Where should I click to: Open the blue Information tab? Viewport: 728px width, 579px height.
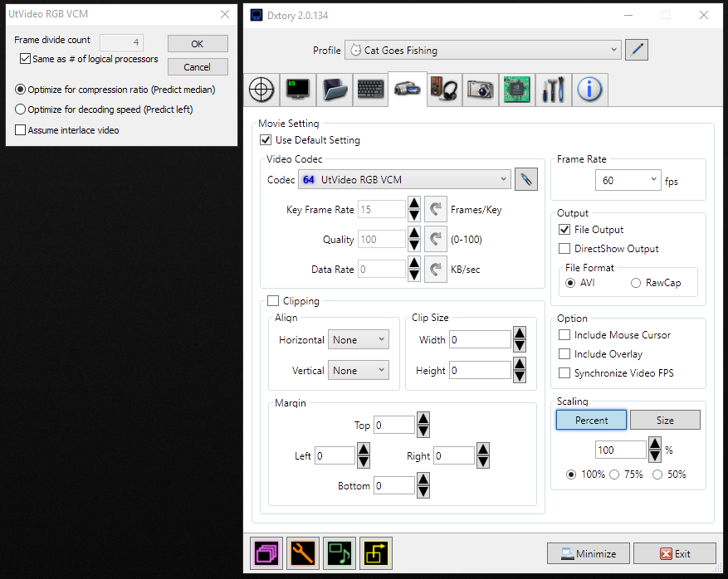[589, 90]
